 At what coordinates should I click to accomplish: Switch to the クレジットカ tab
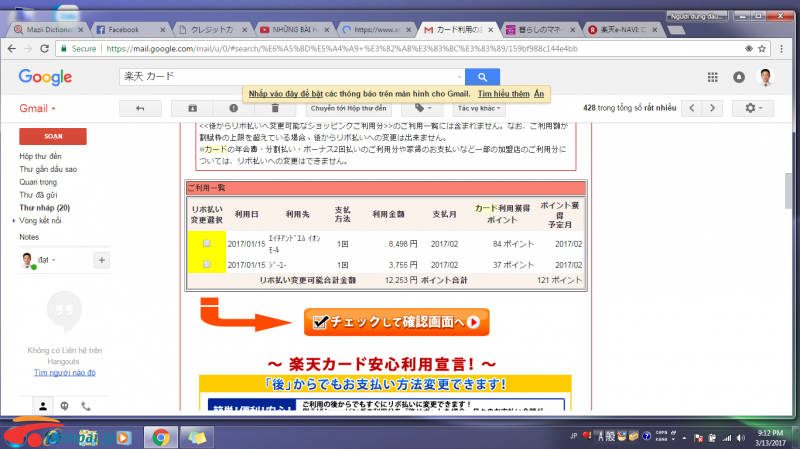(x=212, y=30)
